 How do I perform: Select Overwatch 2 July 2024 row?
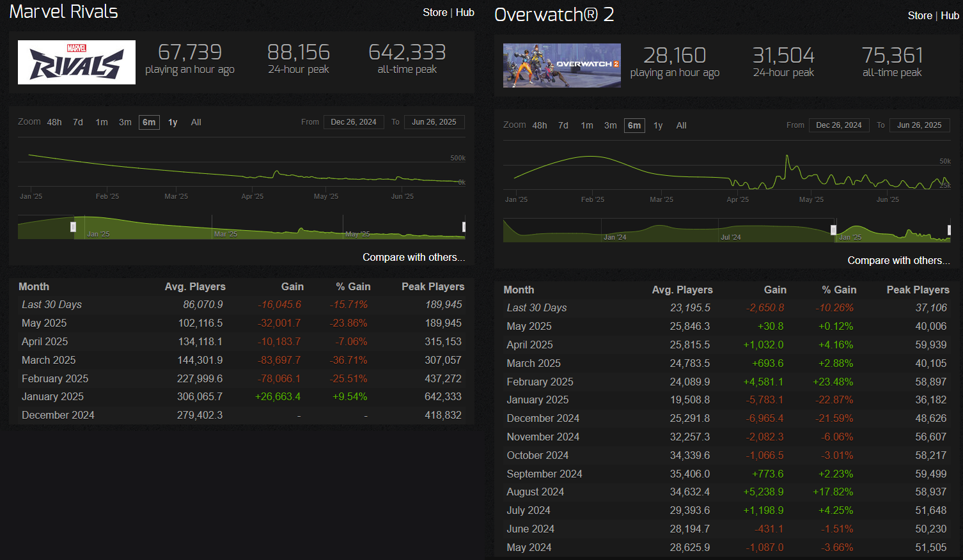pyautogui.click(x=727, y=511)
